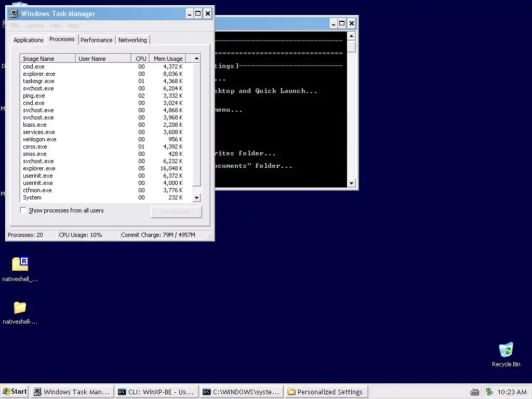
Task: Select explorer.exe using 8,036 K
Action: [x=106, y=74]
